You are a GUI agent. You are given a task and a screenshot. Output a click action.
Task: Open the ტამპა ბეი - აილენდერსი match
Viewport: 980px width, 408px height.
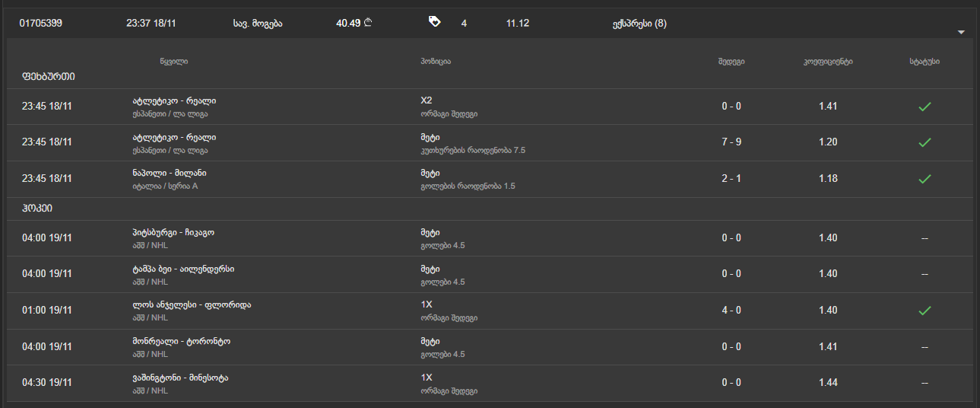point(183,269)
